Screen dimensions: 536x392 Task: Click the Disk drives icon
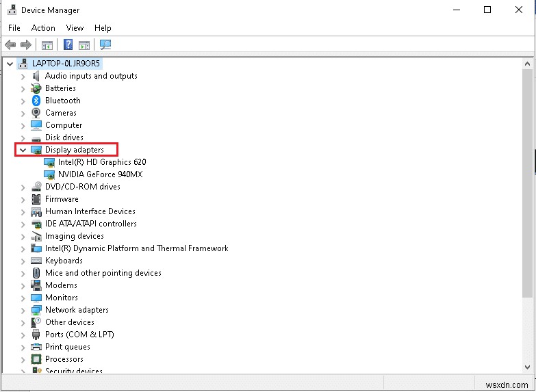(x=36, y=138)
